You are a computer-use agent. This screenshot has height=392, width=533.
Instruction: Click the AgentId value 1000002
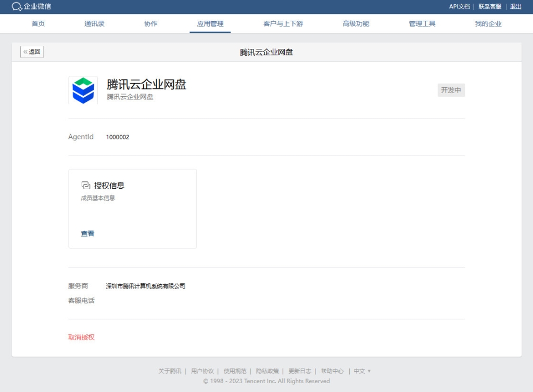click(x=118, y=137)
